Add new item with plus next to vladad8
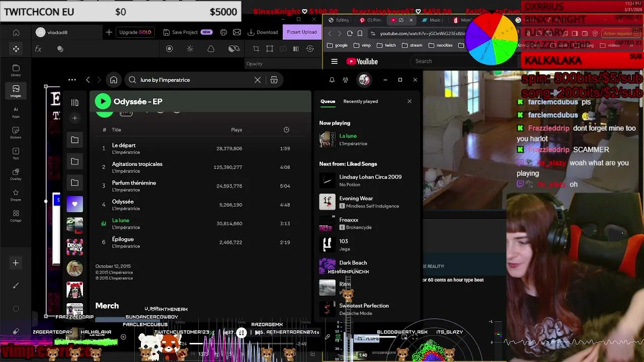The width and height of the screenshot is (644, 362). click(x=109, y=32)
